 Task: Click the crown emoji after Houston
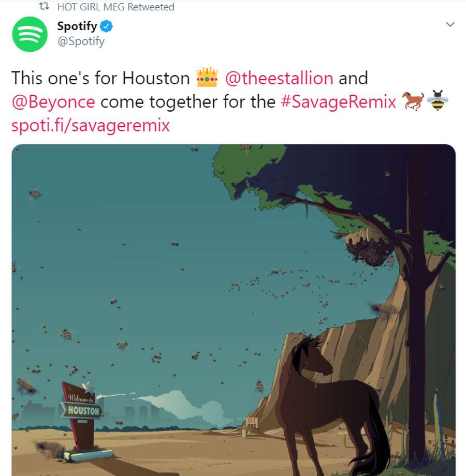pyautogui.click(x=207, y=78)
